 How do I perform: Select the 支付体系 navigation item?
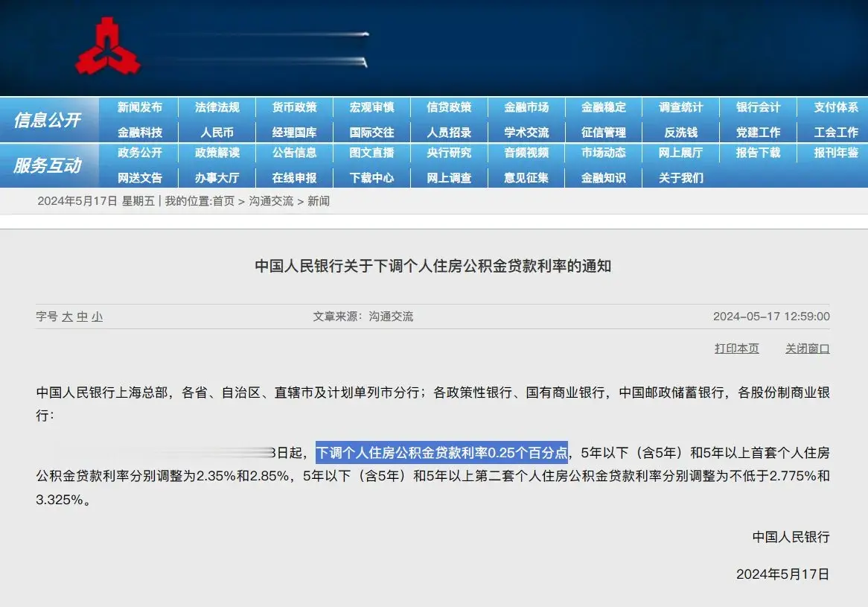pyautogui.click(x=835, y=107)
